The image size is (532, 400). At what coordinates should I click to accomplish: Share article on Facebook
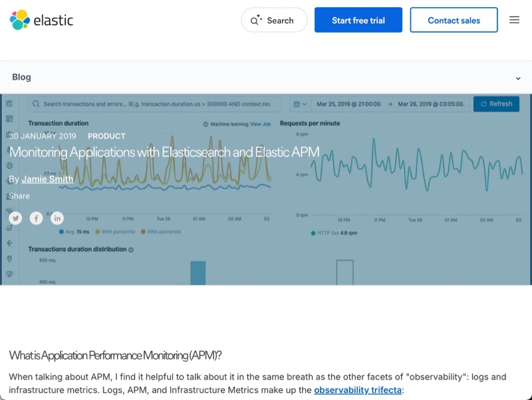(36, 218)
